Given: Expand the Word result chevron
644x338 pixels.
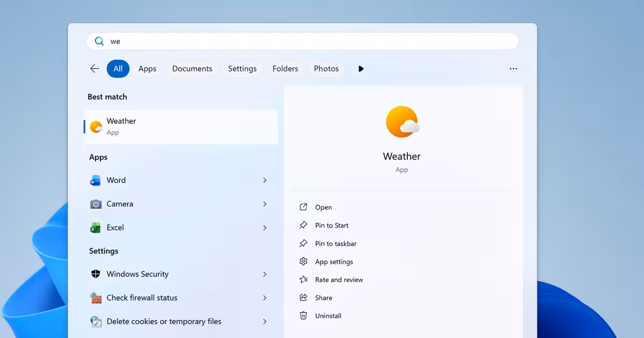Looking at the screenshot, I should point(265,180).
